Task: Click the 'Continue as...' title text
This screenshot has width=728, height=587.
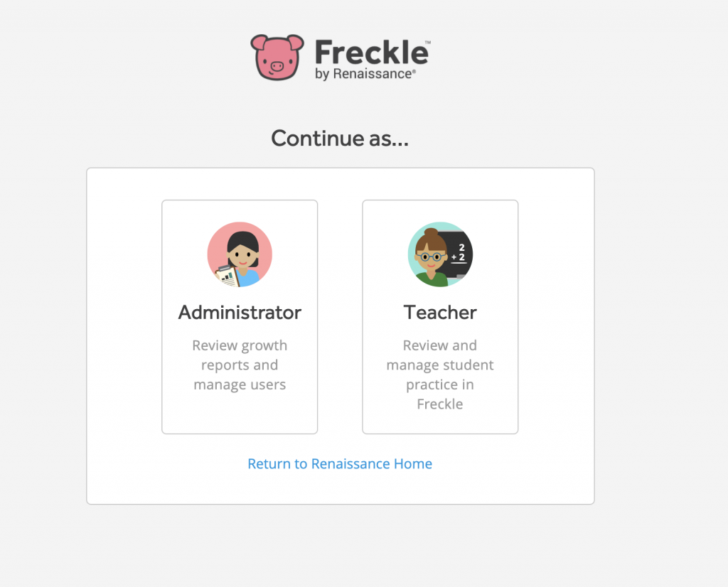Action: pyautogui.click(x=339, y=139)
